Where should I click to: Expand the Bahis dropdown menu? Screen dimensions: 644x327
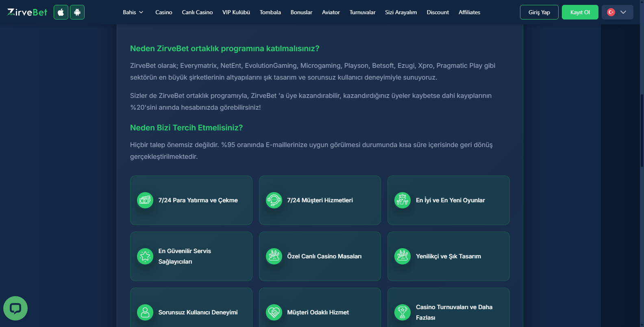point(133,12)
